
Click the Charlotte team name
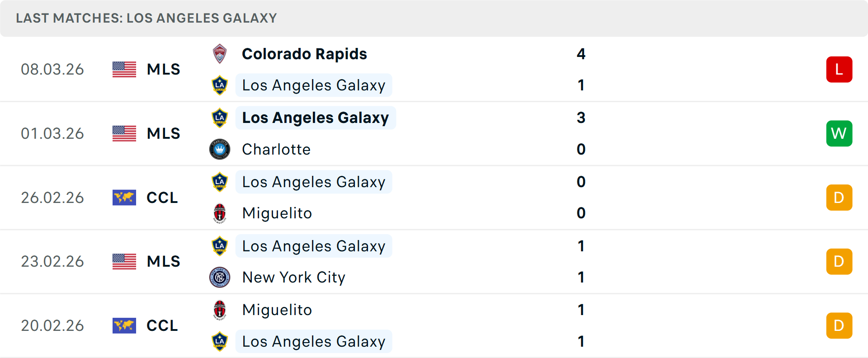276,149
